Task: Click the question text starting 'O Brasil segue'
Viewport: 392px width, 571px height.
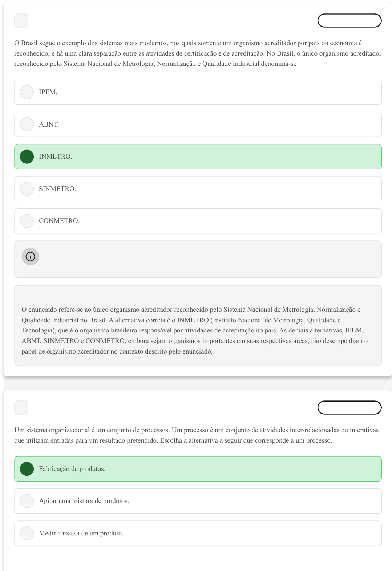Action: [x=198, y=53]
